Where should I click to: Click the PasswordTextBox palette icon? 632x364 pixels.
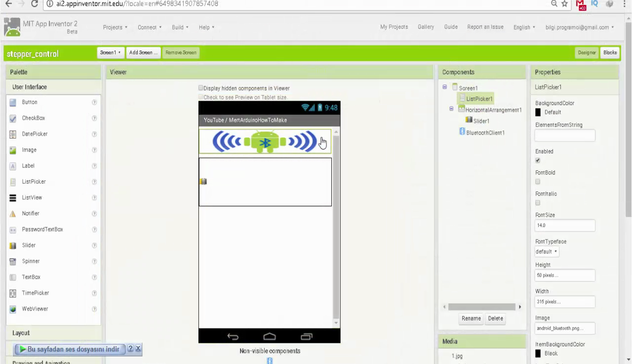[x=13, y=230]
